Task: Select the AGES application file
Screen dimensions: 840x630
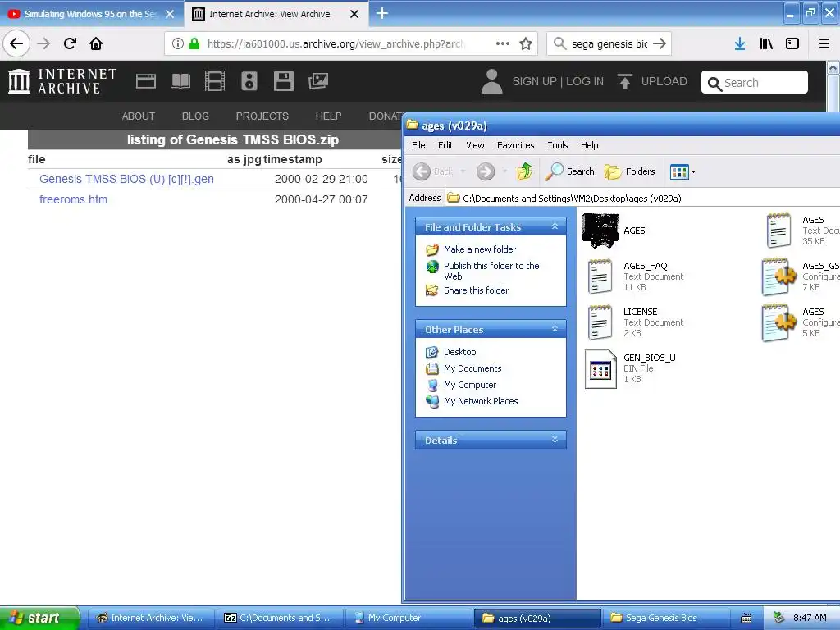Action: coord(614,231)
